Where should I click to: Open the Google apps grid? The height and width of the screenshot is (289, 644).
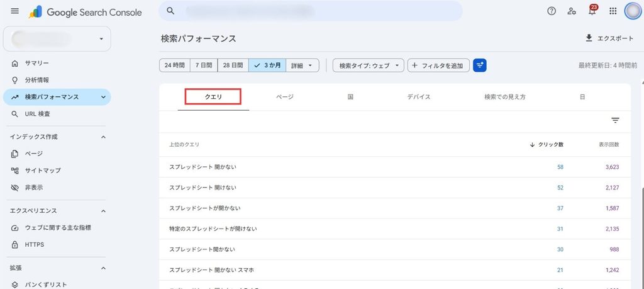click(613, 11)
